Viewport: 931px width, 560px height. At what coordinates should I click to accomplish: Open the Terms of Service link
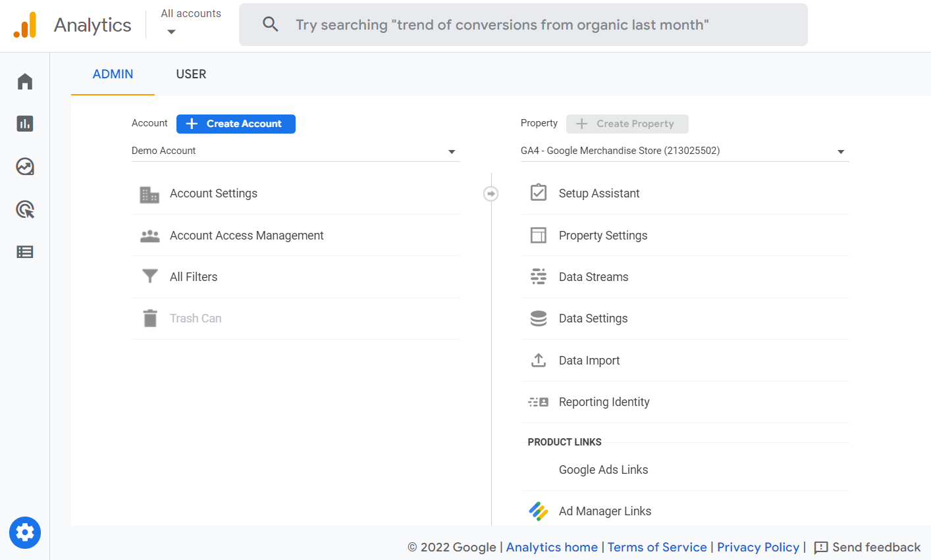coord(657,547)
